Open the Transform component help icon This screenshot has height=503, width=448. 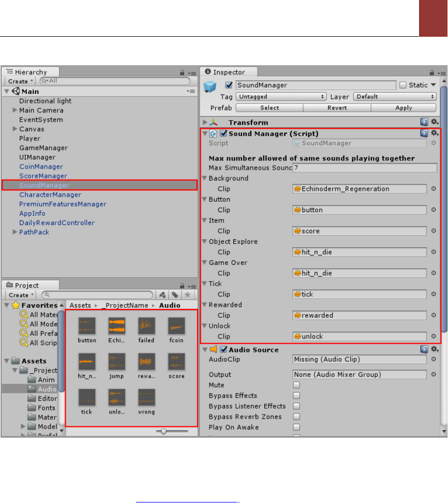coord(424,122)
